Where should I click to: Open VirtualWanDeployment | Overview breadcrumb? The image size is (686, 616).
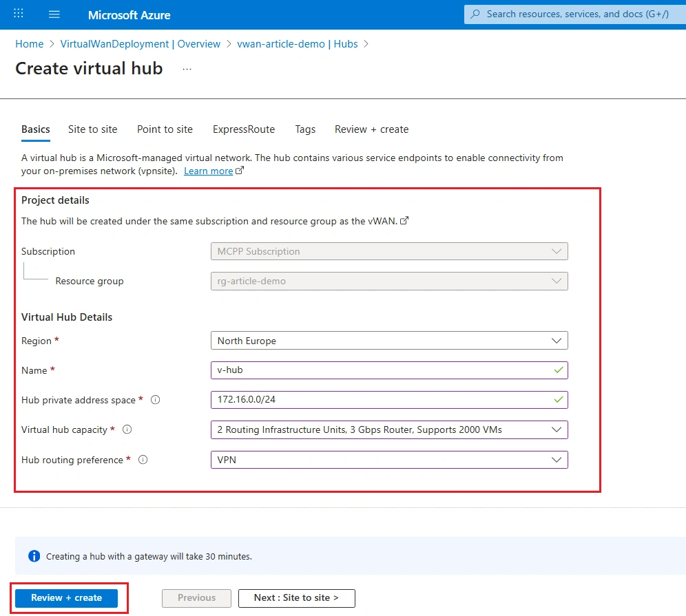coord(141,44)
